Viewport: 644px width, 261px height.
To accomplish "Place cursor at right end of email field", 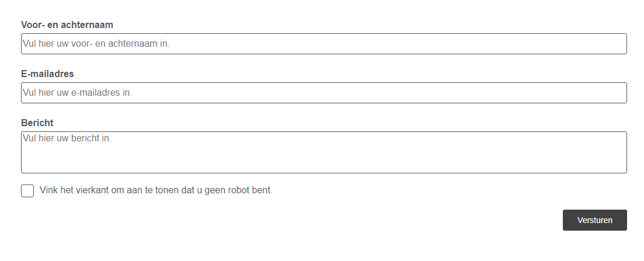I will (619, 93).
